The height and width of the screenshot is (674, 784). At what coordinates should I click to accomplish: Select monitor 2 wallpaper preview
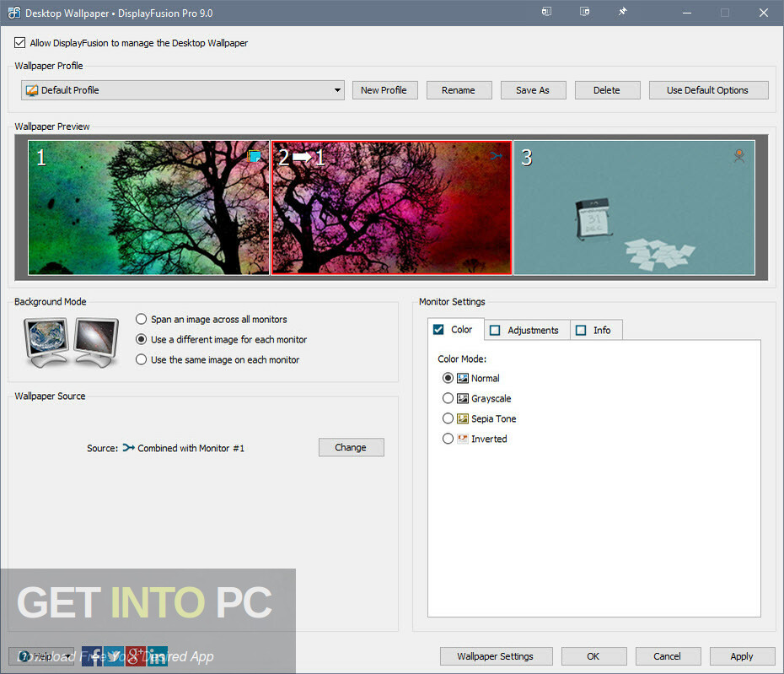[x=391, y=208]
